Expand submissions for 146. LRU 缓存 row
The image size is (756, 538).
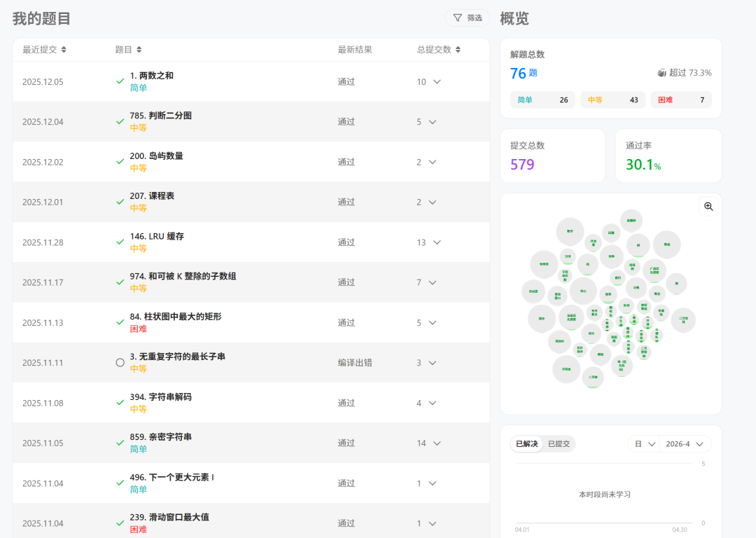[437, 242]
